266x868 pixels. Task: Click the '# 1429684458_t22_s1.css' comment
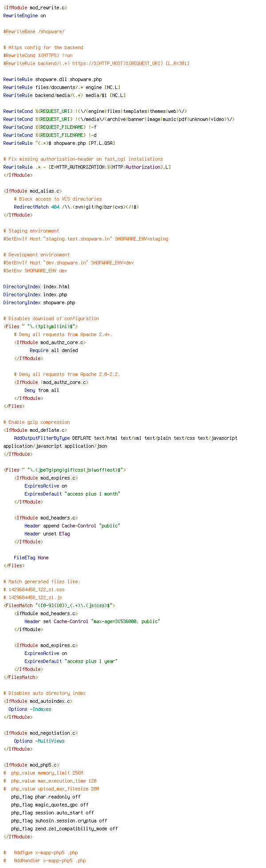pyautogui.click(x=34, y=589)
